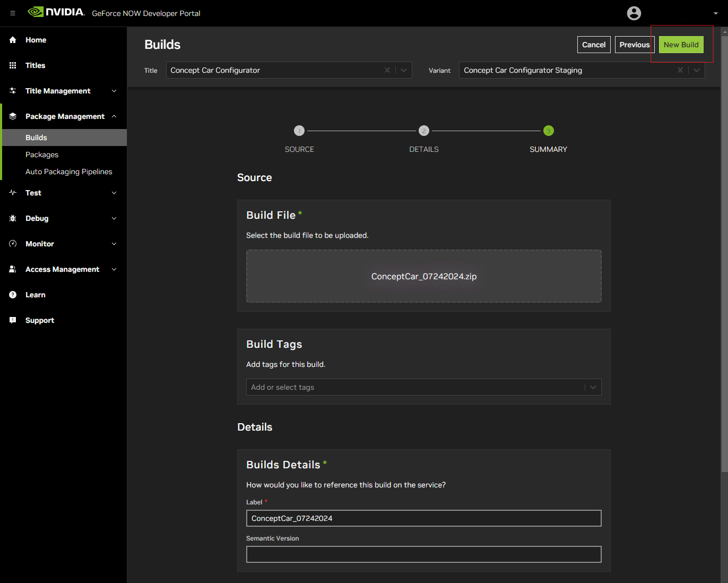Clear the Variant selection with X
This screenshot has height=583, width=728.
click(680, 70)
